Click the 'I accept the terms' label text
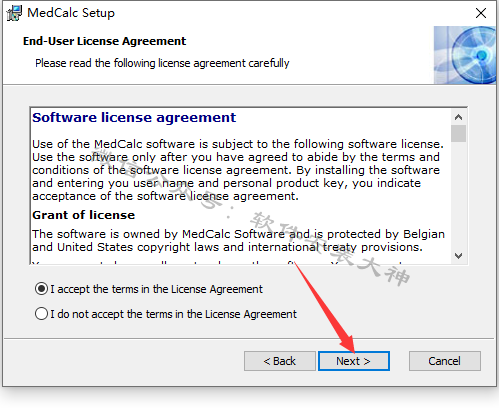 click(157, 289)
